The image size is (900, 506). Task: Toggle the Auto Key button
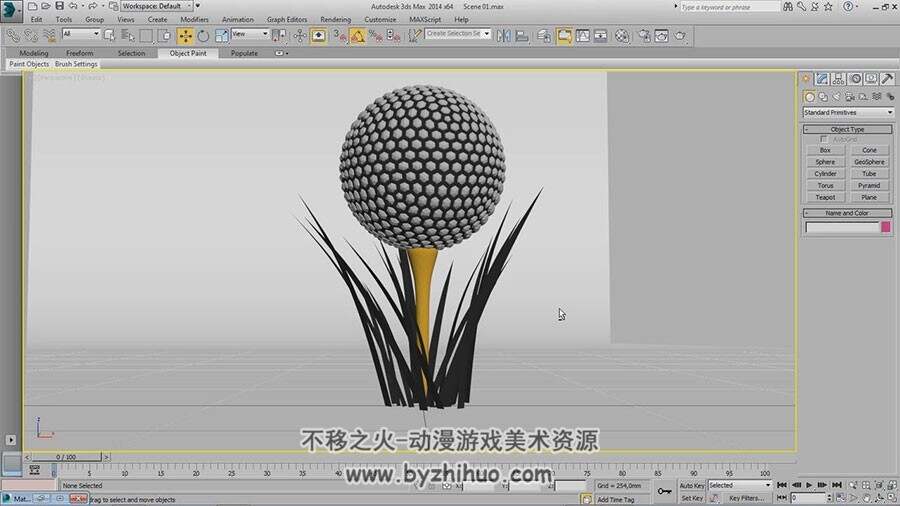coord(691,485)
